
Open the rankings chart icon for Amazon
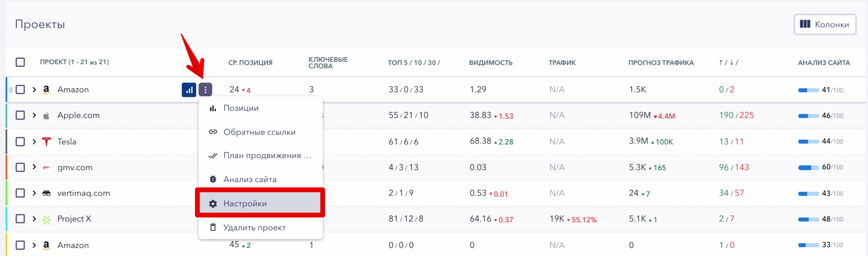click(189, 90)
